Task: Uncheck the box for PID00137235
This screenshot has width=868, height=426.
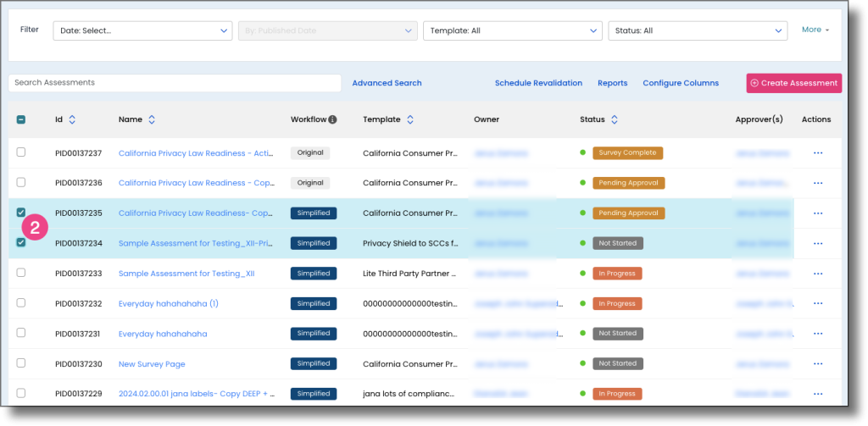Action: 21,213
